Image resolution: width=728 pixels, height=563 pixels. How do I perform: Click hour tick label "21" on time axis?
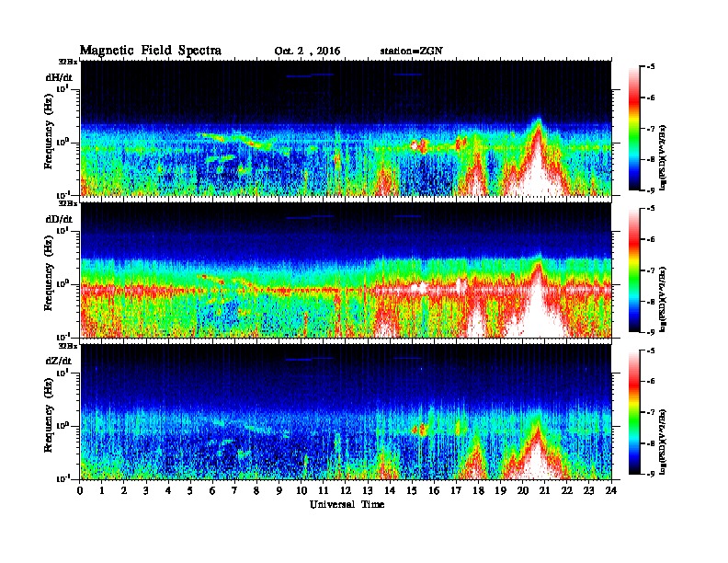click(x=544, y=490)
